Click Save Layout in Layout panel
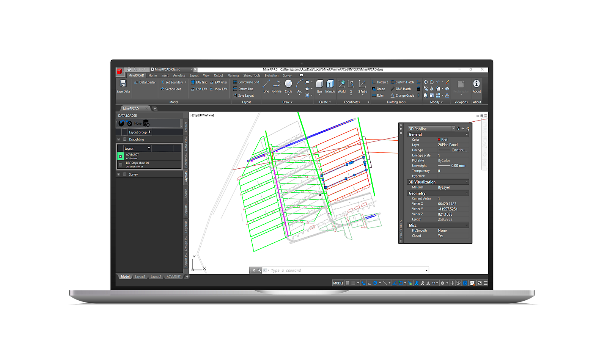 tap(244, 96)
